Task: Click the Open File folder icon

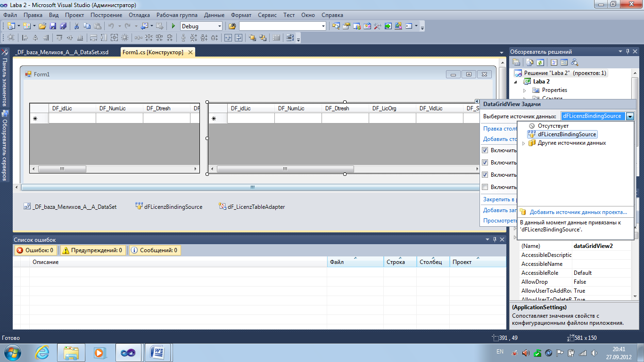Action: pyautogui.click(x=42, y=26)
